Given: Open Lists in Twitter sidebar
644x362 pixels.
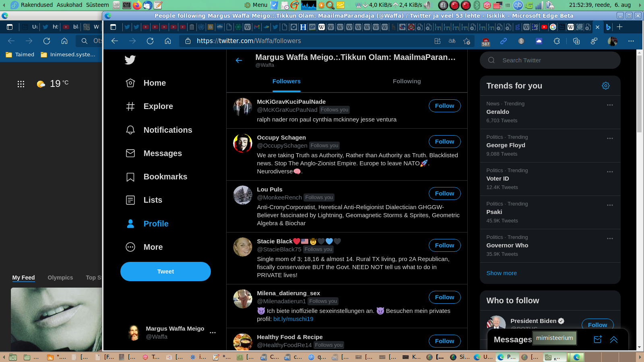Looking at the screenshot, I should pyautogui.click(x=144, y=200).
